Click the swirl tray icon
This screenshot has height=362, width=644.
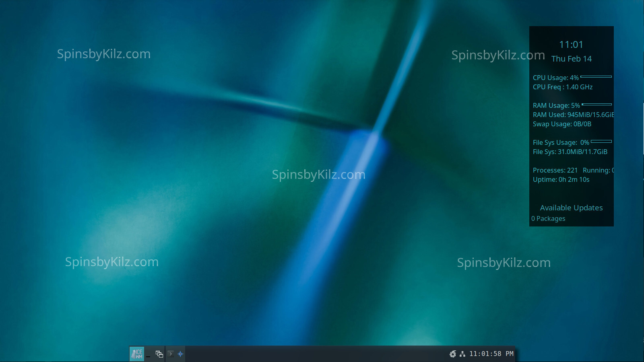[453, 354]
